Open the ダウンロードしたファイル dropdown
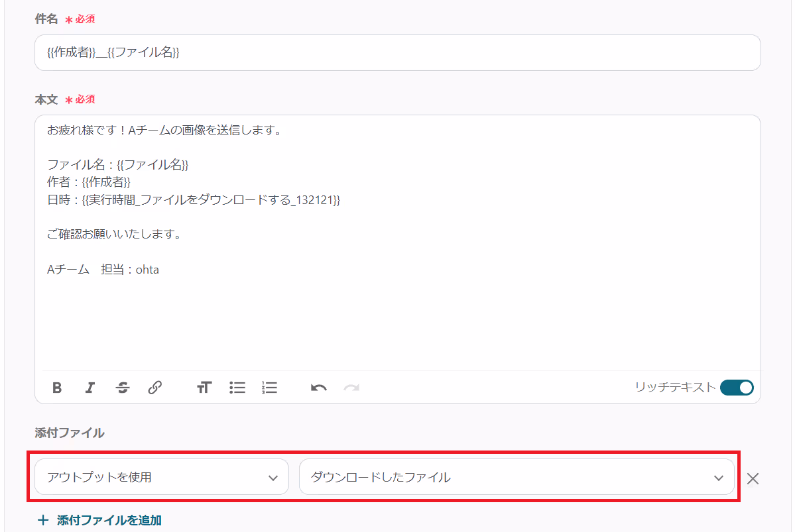Viewport: 795px width, 532px height. tap(517, 477)
